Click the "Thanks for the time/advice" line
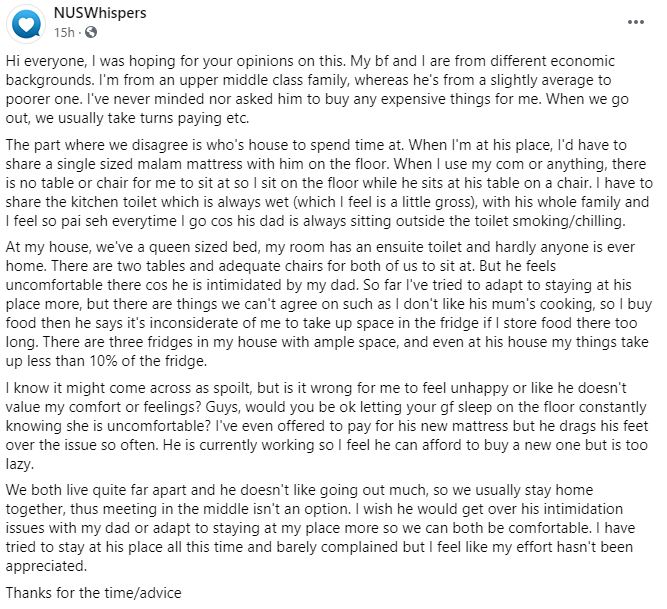The height and width of the screenshot is (609, 667). coord(94,592)
